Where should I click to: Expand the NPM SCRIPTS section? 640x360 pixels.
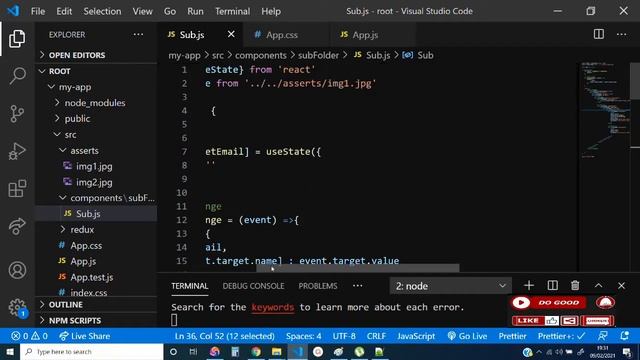[96, 320]
